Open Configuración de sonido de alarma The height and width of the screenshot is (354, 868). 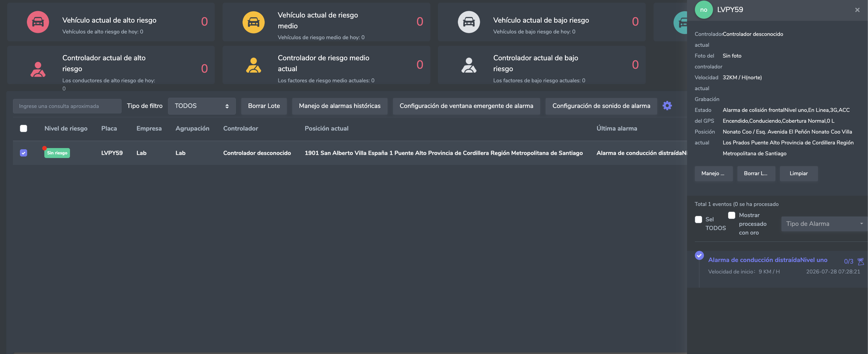pyautogui.click(x=601, y=106)
